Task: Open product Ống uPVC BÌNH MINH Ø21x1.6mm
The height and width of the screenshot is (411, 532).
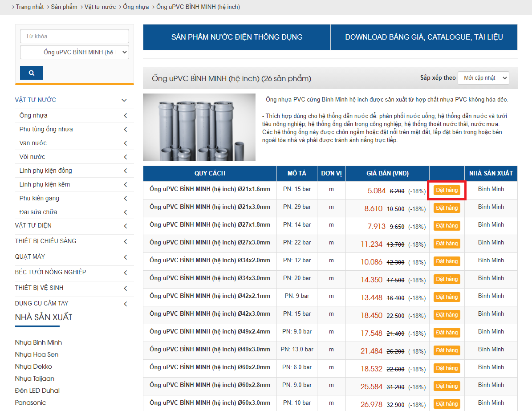Action: click(210, 189)
